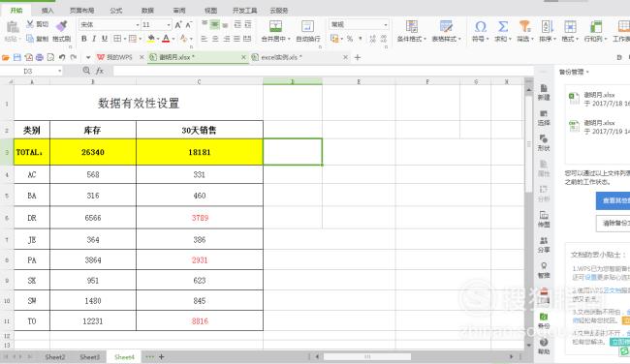Click the Filter funnel icon
Viewport: 630px width, 364px height.
tap(524, 26)
